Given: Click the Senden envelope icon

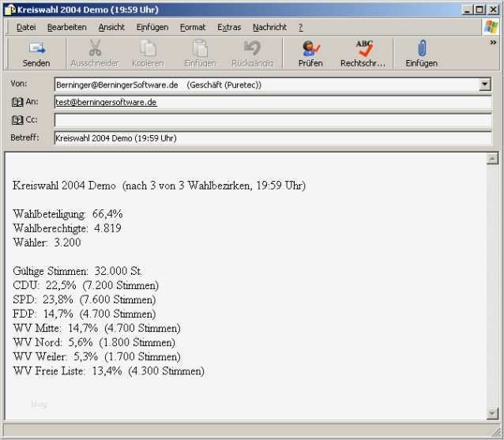Looking at the screenshot, I should click(x=36, y=48).
